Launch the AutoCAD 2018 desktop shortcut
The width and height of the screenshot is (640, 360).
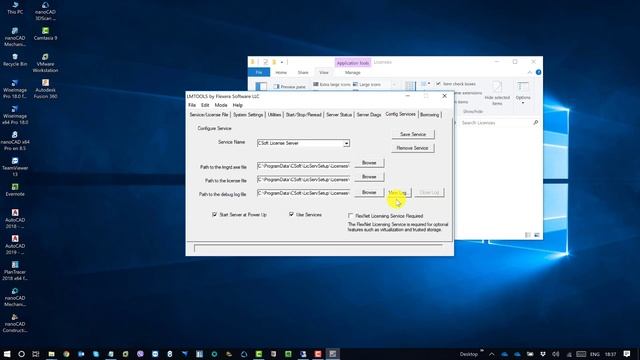tap(15, 219)
